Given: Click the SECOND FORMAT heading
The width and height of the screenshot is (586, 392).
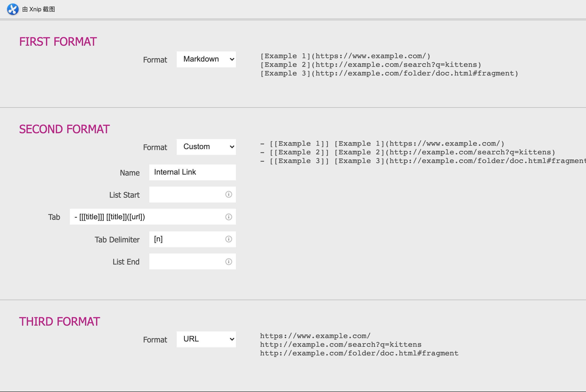Looking at the screenshot, I should 64,129.
